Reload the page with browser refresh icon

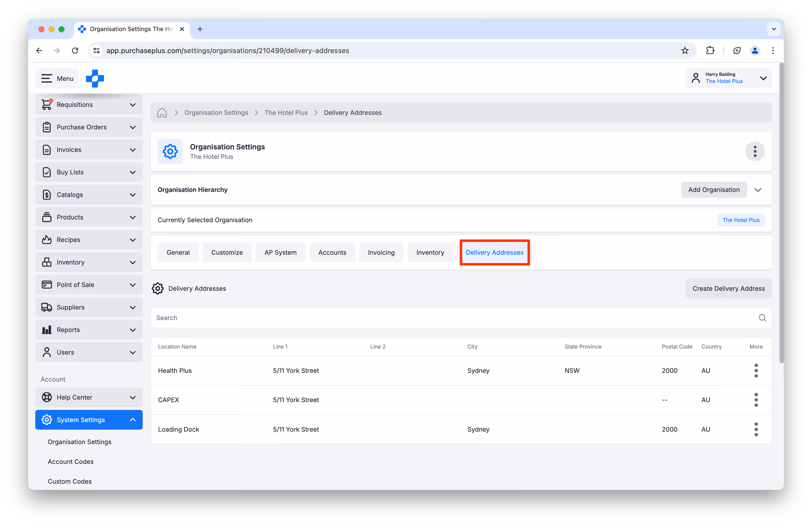[x=75, y=51]
